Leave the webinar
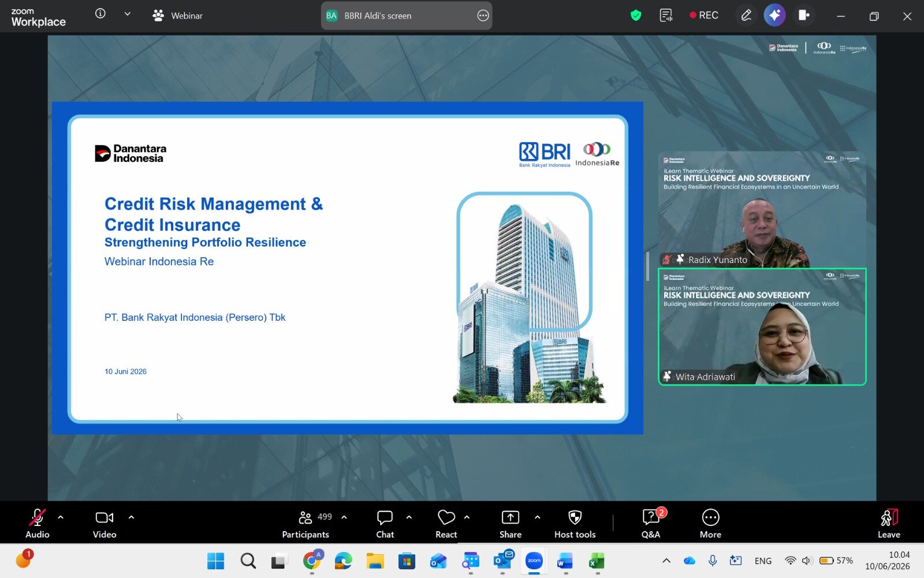 pyautogui.click(x=889, y=524)
